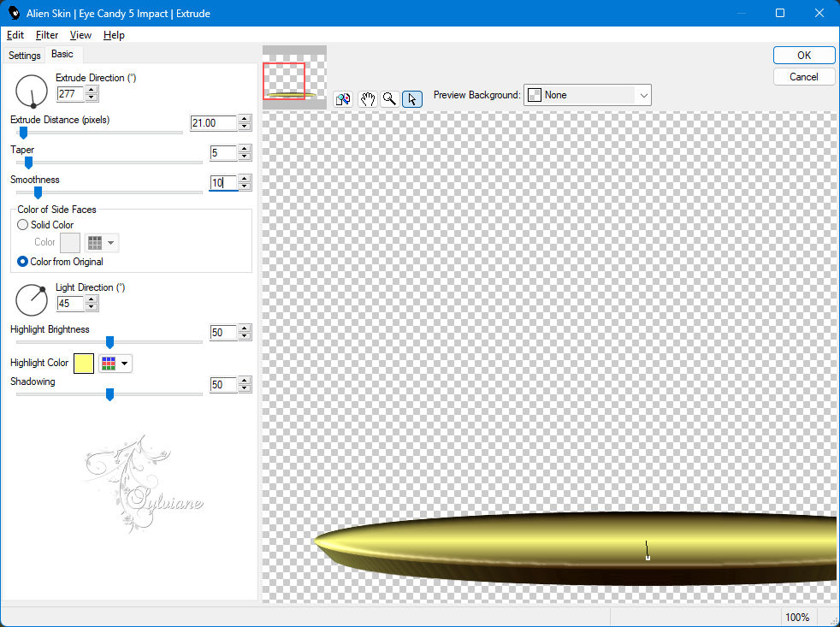Select the arrow pointer tool
The width and height of the screenshot is (840, 627).
tap(412, 99)
